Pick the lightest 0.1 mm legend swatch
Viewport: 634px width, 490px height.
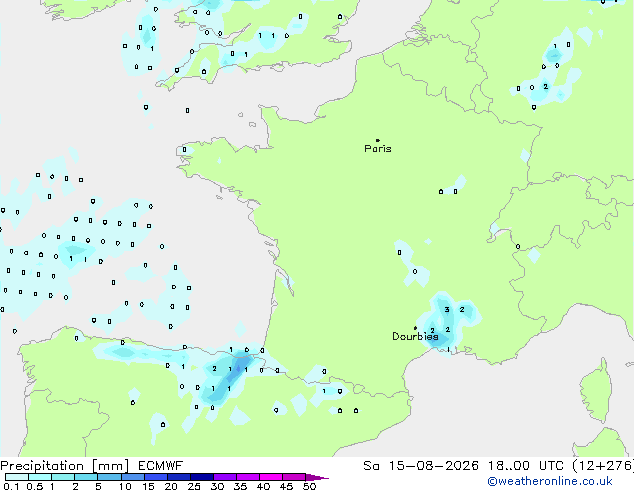click(x=17, y=477)
